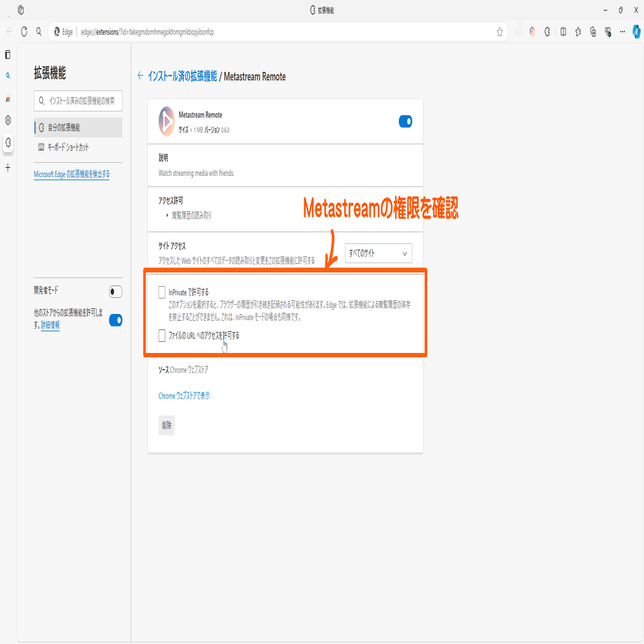Click the Watch streaming media description text
644x644 pixels.
click(x=196, y=173)
